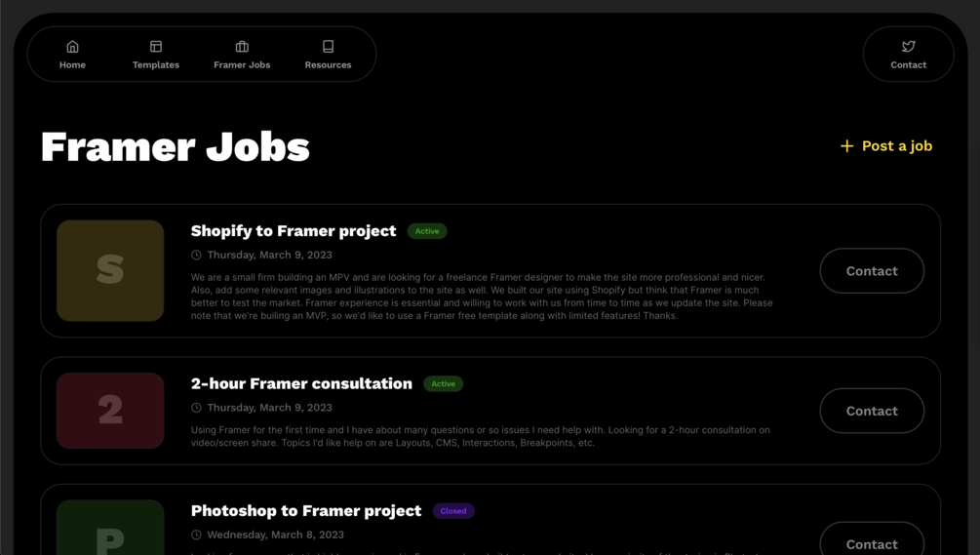This screenshot has height=555, width=980.
Task: Open the 2-hour Framer consultation title
Action: point(301,383)
